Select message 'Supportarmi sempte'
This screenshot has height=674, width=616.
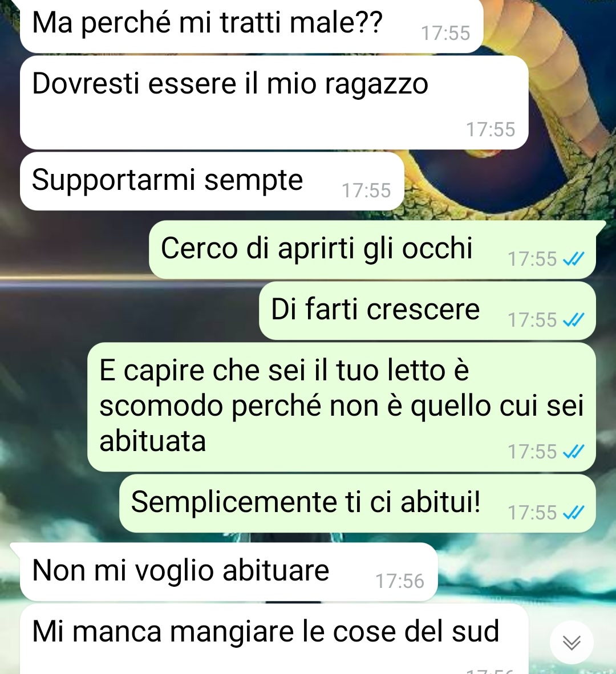212,181
